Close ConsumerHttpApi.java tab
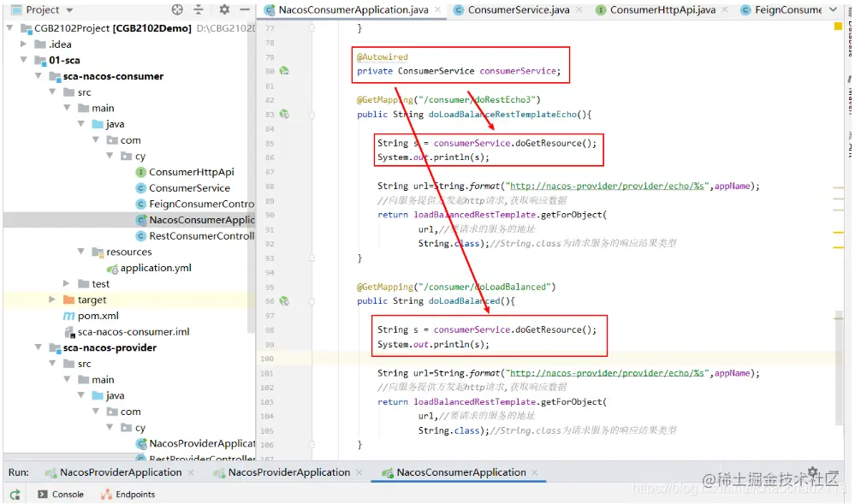This screenshot has height=504, width=855. (x=725, y=9)
